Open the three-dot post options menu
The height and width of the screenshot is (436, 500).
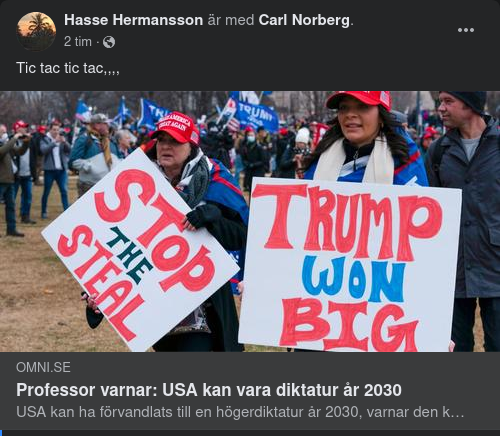point(466,30)
